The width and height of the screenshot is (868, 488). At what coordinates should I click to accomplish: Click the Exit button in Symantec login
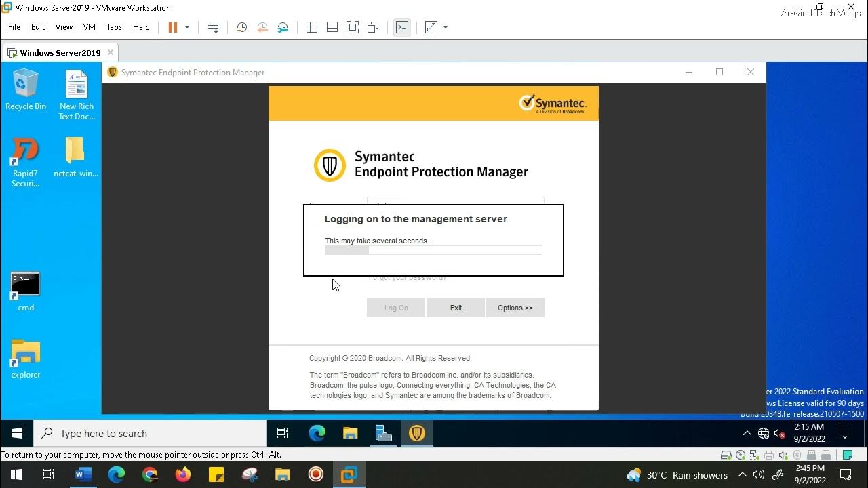(x=456, y=308)
